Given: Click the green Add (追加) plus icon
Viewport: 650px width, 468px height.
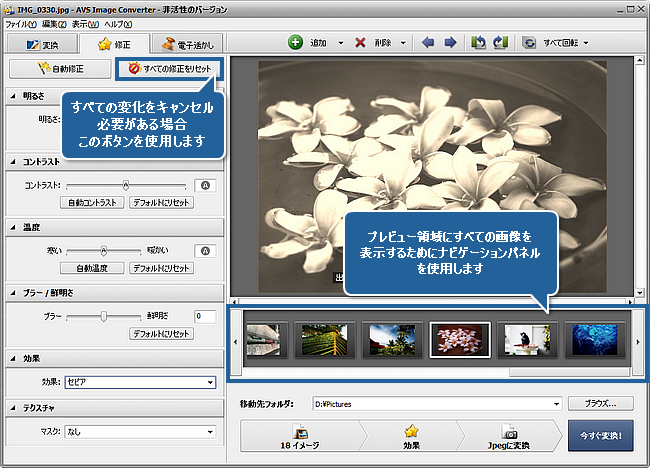Looking at the screenshot, I should click(x=295, y=43).
